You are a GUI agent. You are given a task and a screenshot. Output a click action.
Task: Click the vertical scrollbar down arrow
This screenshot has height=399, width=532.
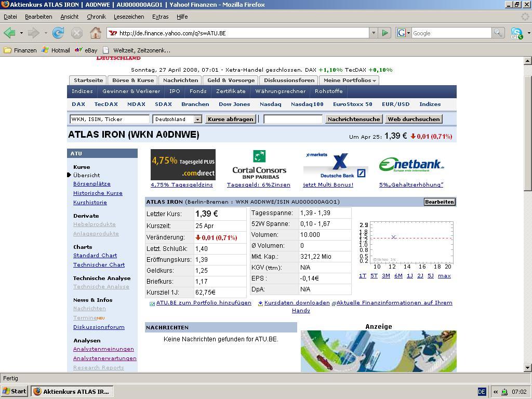(x=528, y=368)
